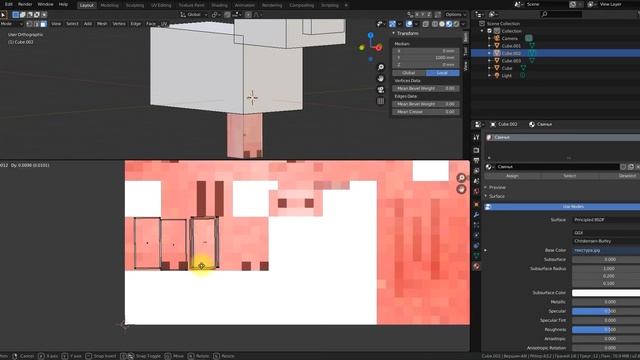This screenshot has width=640, height=360.
Task: Select Camera in the outliner
Action: pos(510,38)
